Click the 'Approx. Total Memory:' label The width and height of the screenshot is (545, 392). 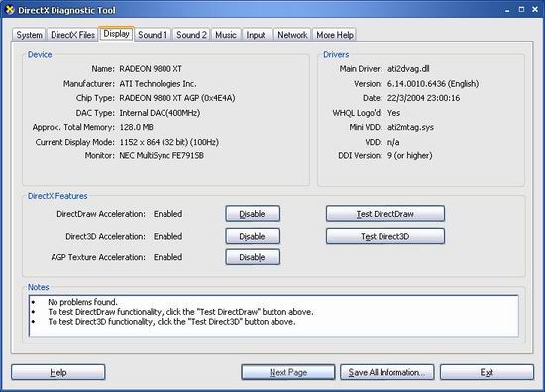coord(73,127)
